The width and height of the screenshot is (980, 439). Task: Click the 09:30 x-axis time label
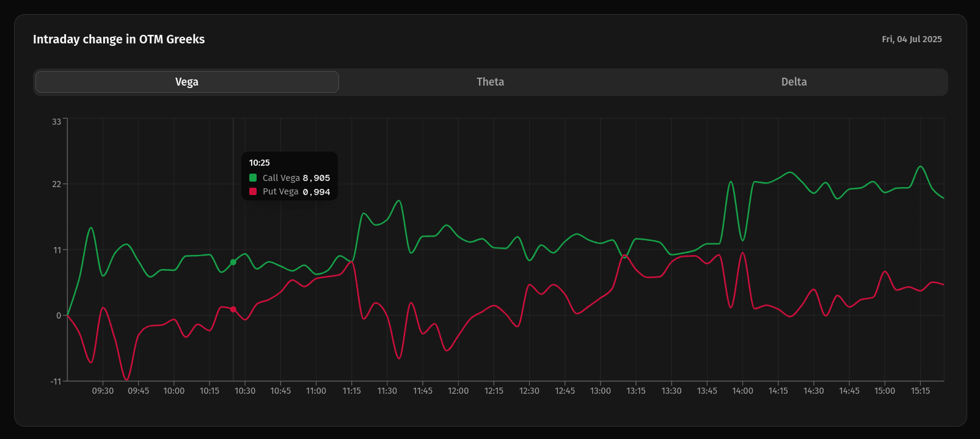pos(103,391)
